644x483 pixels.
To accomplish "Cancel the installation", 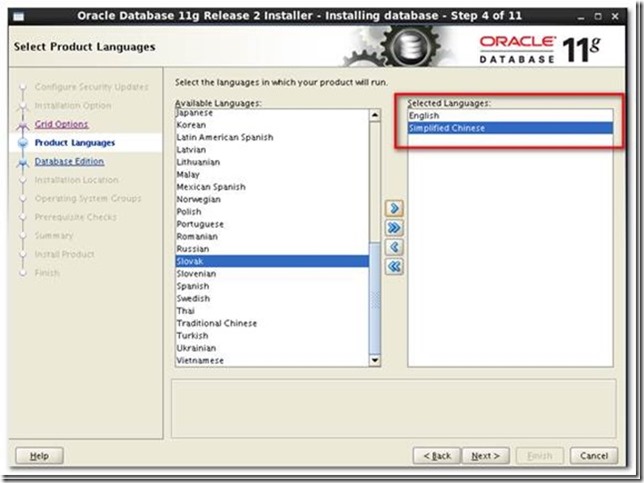I will pyautogui.click(x=594, y=455).
